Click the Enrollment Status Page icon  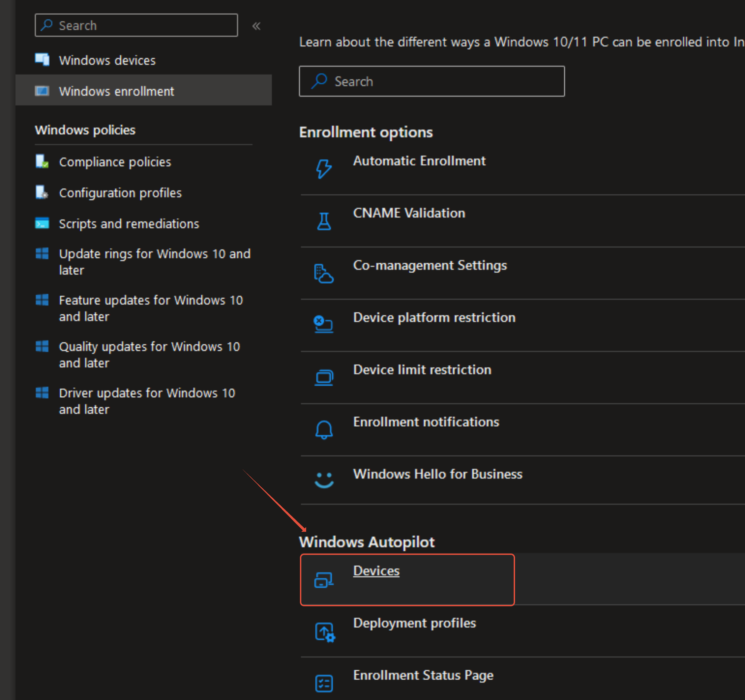324,683
